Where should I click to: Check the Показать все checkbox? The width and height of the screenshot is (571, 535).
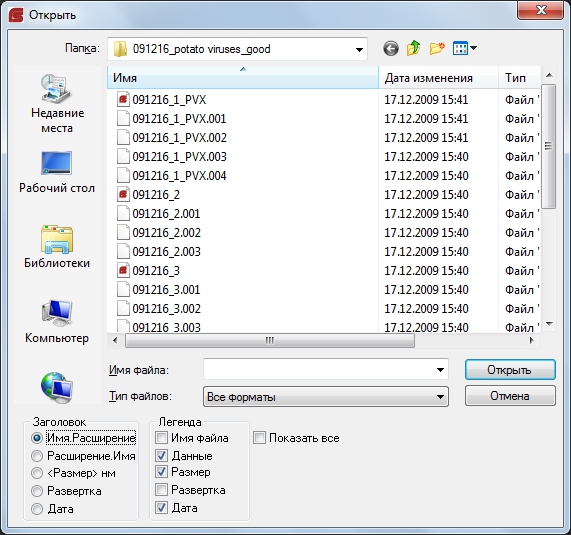pyautogui.click(x=259, y=438)
